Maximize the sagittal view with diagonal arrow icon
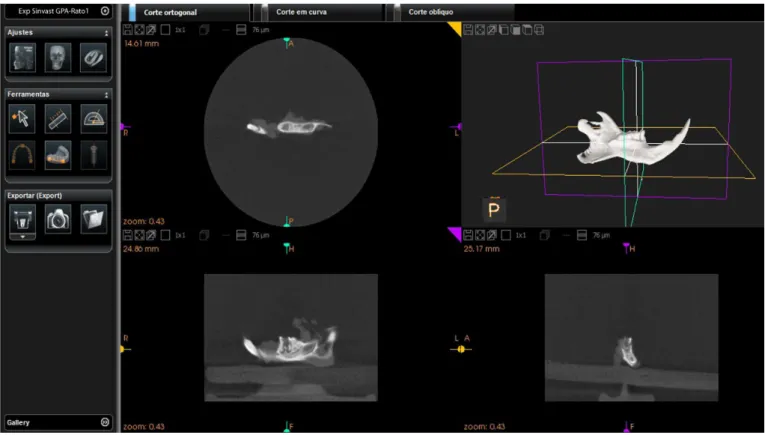The image size is (765, 435). [492, 236]
